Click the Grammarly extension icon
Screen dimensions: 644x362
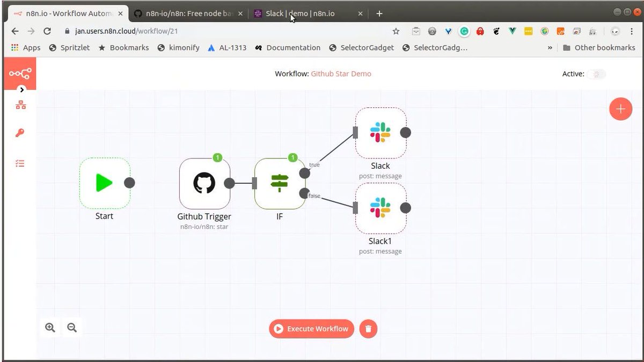(464, 31)
